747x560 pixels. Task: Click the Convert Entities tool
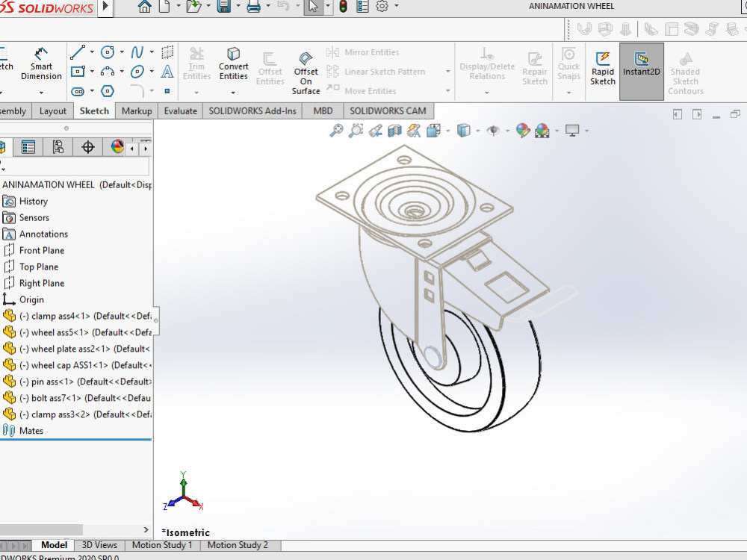pyautogui.click(x=233, y=63)
